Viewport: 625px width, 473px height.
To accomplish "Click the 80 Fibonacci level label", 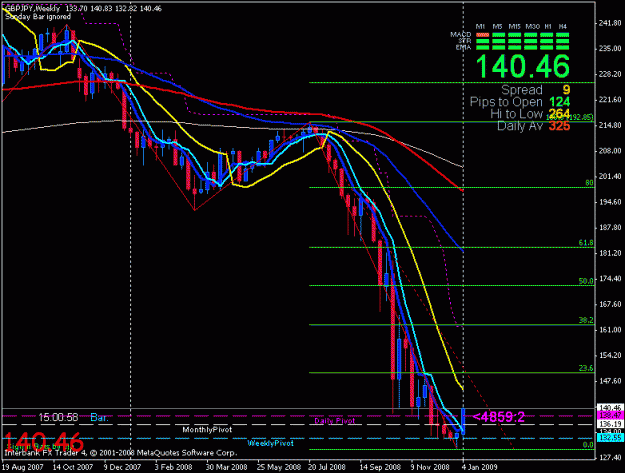I will tap(589, 183).
